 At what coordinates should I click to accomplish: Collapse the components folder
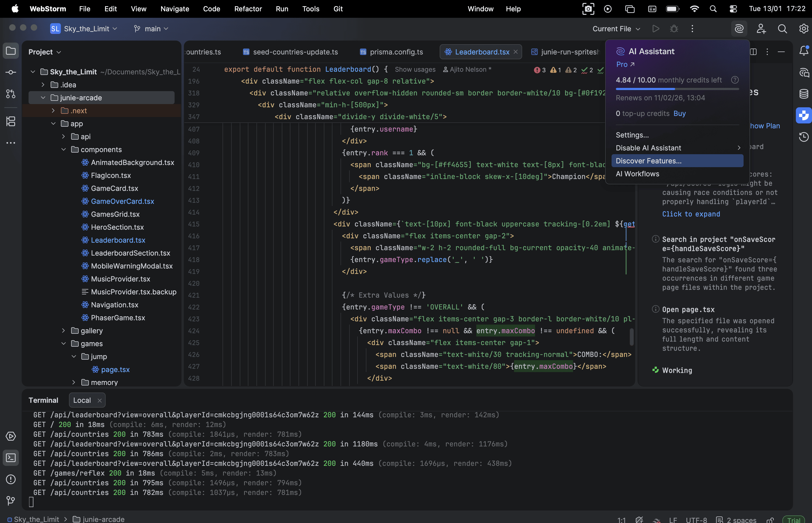click(64, 149)
